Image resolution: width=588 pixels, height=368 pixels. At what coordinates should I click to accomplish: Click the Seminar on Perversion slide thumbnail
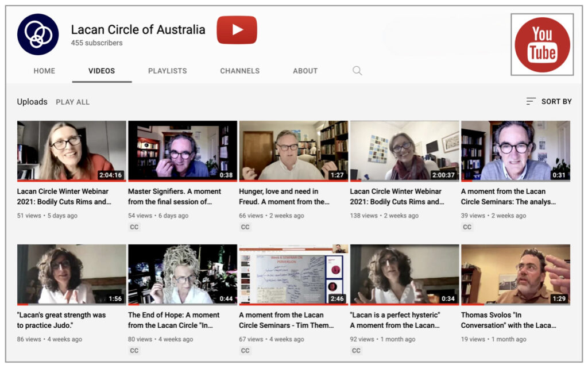pos(293,274)
